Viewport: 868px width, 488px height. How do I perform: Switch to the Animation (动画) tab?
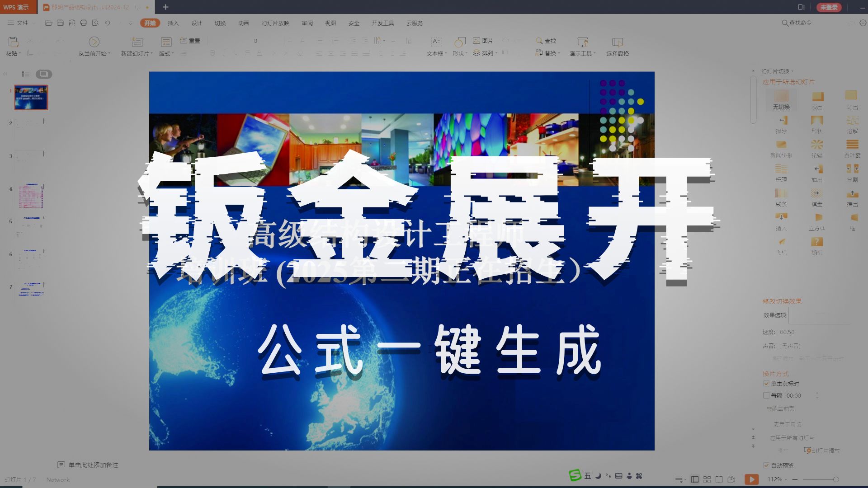coord(244,23)
